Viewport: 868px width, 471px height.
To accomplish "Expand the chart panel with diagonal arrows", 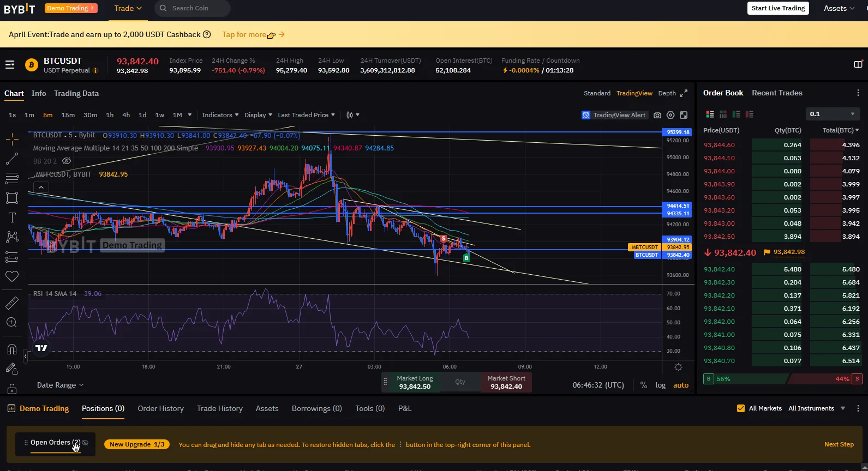I will click(x=684, y=93).
